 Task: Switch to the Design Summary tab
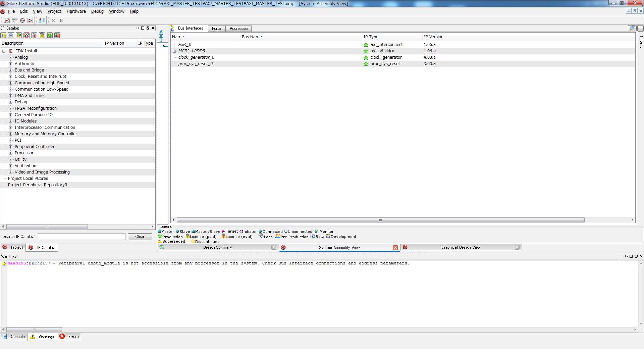pos(217,248)
